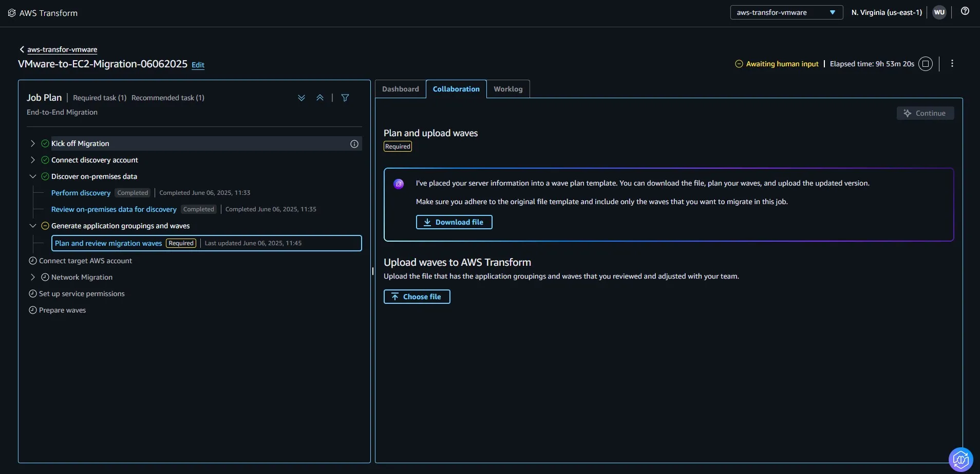
Task: Open Review on-premises data for discovery link
Action: coord(114,209)
